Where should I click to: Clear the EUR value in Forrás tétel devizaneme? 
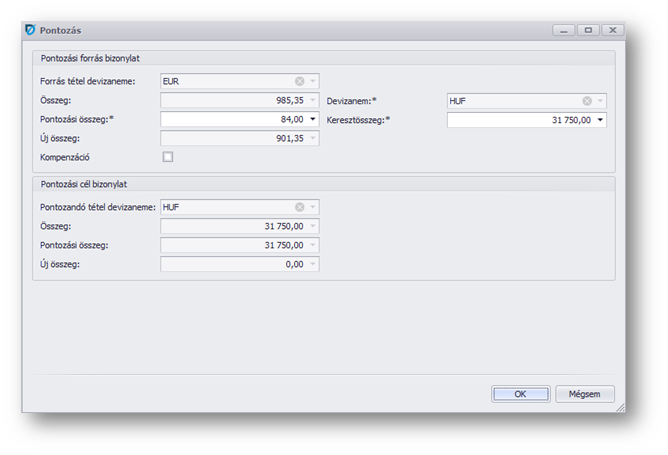[x=299, y=81]
